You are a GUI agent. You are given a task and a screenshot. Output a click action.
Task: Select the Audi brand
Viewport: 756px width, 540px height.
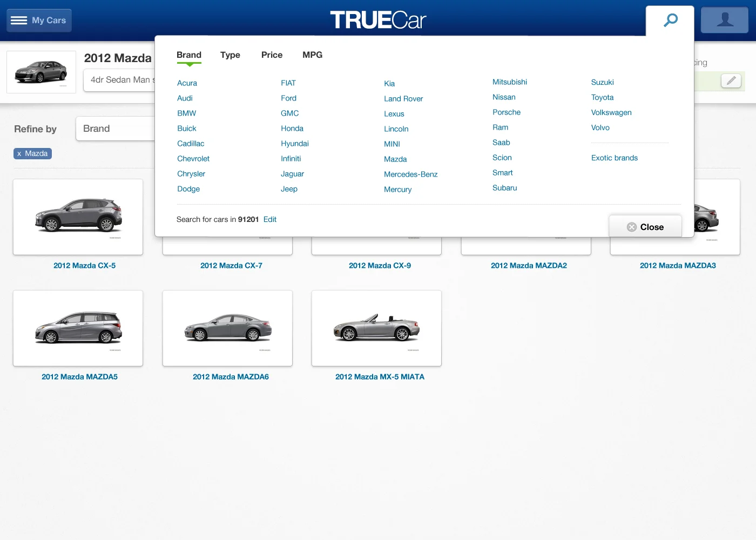[185, 98]
